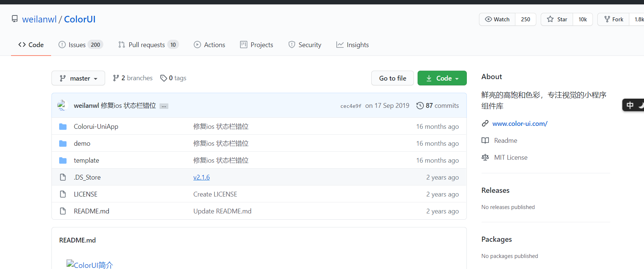This screenshot has height=269, width=644.
Task: Click the file icon for LICENSE
Action: pyautogui.click(x=63, y=194)
